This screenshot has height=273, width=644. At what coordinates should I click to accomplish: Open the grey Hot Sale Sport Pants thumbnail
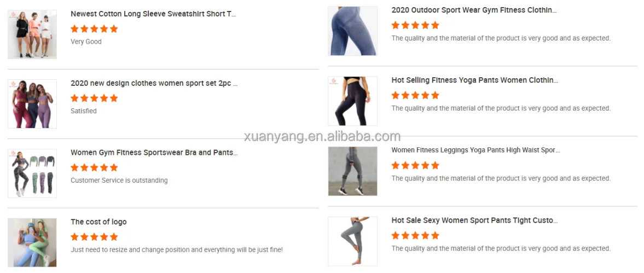click(353, 241)
